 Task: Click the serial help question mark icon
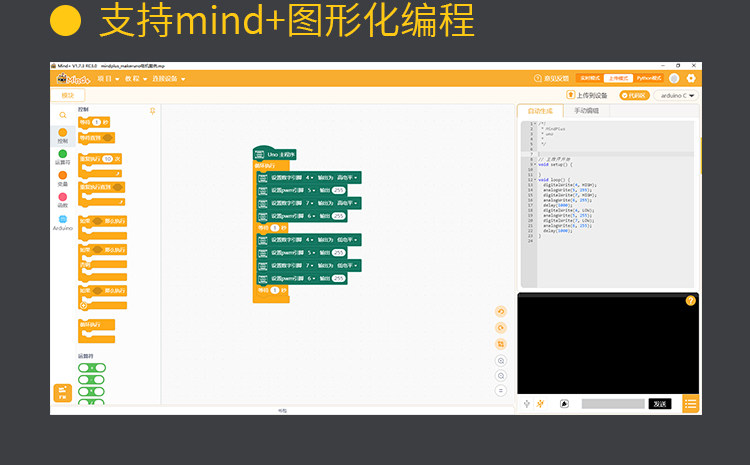(690, 300)
